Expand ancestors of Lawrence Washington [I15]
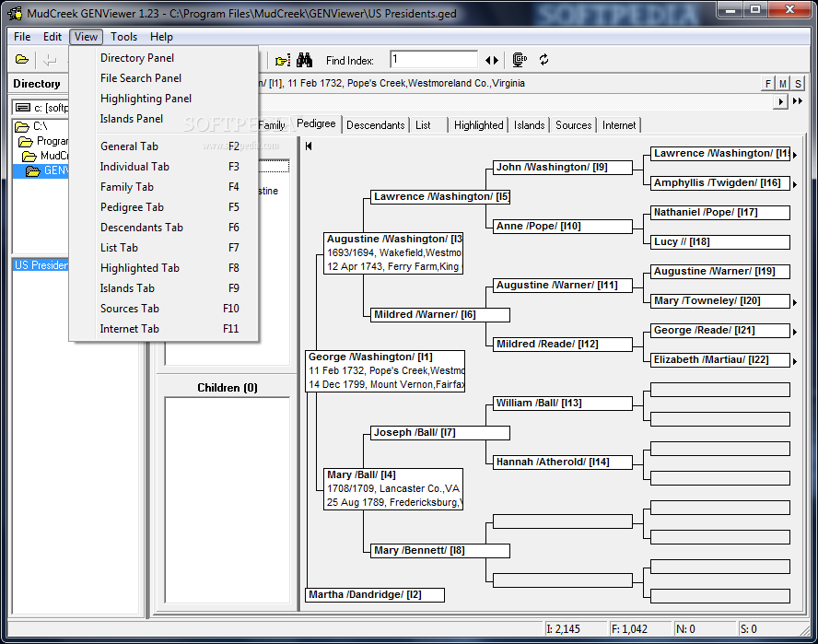Image resolution: width=818 pixels, height=644 pixels. 795,155
